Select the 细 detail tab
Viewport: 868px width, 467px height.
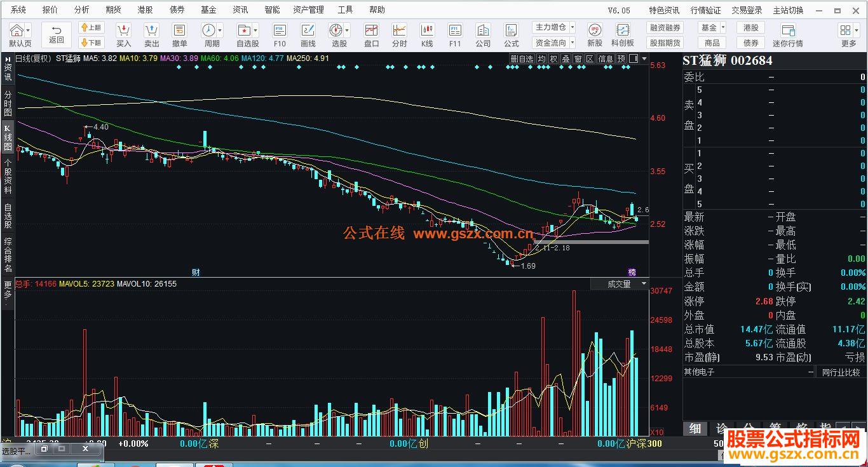(x=695, y=428)
